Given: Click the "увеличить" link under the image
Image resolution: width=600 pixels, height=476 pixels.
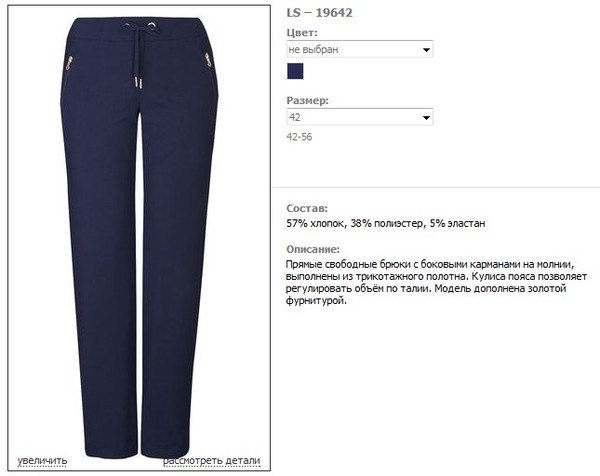Looking at the screenshot, I should coord(42,461).
